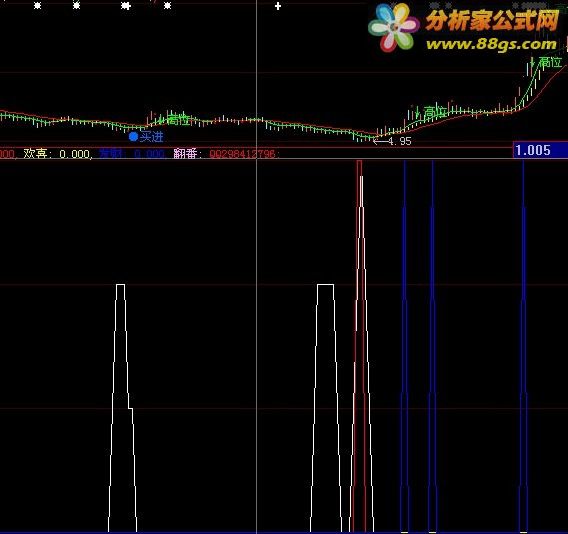
Task: Click the white plus marker at chart top
Action: point(278,6)
